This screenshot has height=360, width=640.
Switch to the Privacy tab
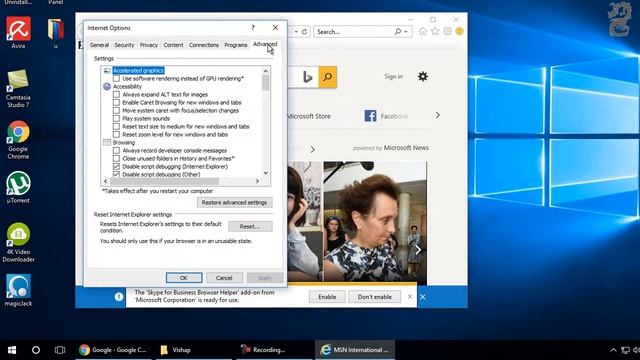pyautogui.click(x=149, y=45)
